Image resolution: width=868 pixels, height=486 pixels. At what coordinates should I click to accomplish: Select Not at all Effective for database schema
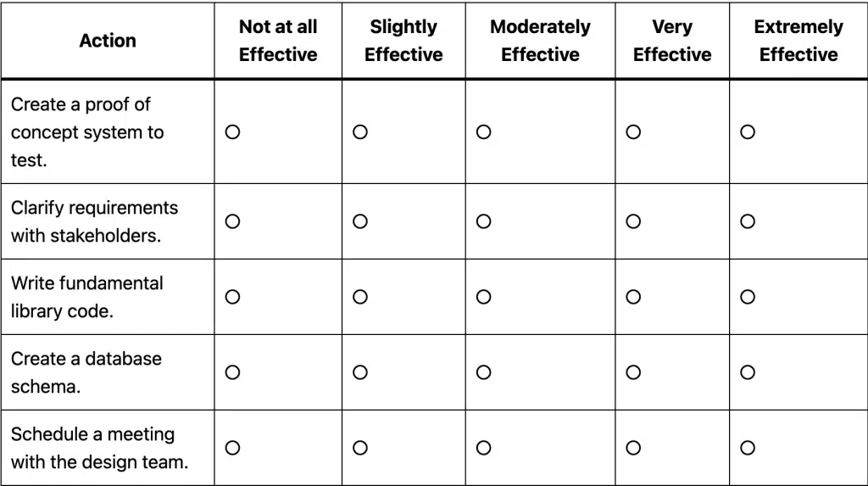pos(233,372)
